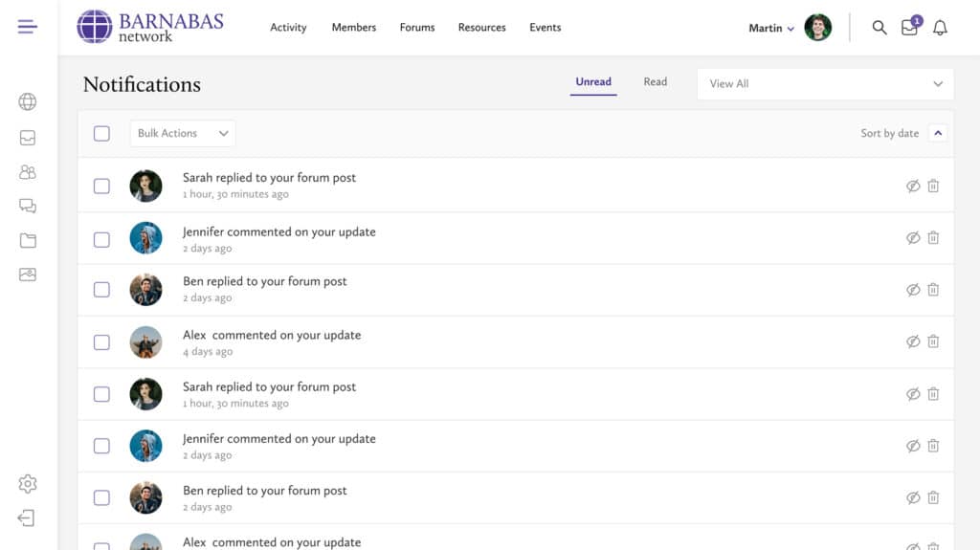Open the settings gear in sidebar

point(28,484)
